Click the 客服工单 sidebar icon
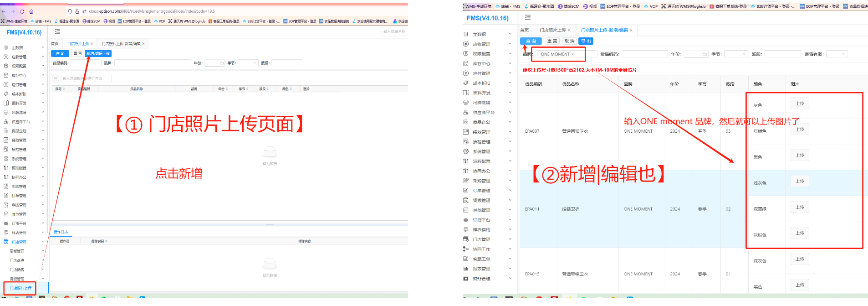Screen dimensions: 868x306 click(x=465, y=259)
